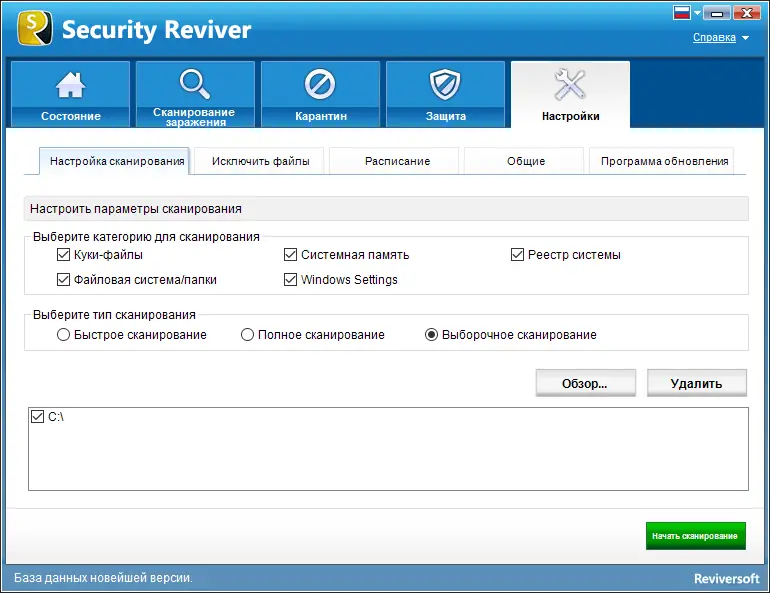
Task: Open the Защита tab label
Action: (x=445, y=116)
